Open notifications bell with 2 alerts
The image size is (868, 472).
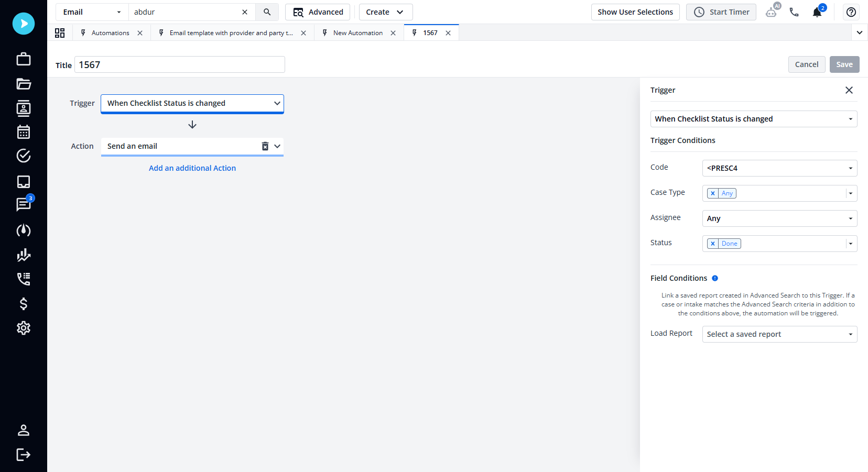[817, 12]
